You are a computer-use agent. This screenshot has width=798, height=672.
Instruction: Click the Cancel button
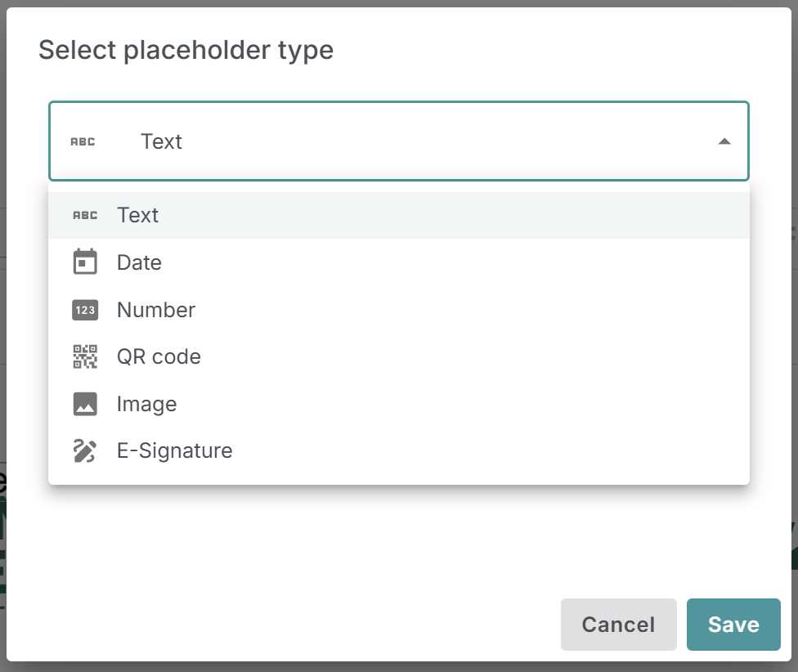[618, 625]
